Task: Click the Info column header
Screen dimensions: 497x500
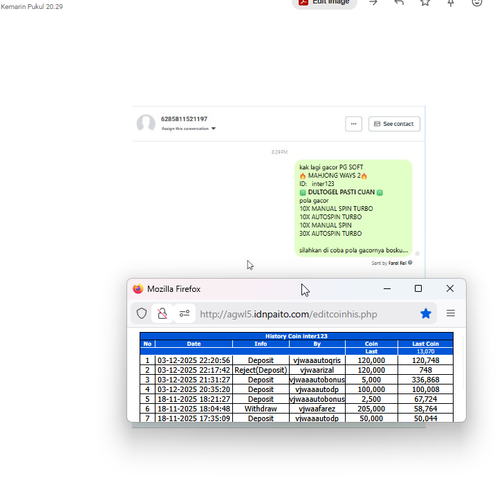Action: [261, 344]
